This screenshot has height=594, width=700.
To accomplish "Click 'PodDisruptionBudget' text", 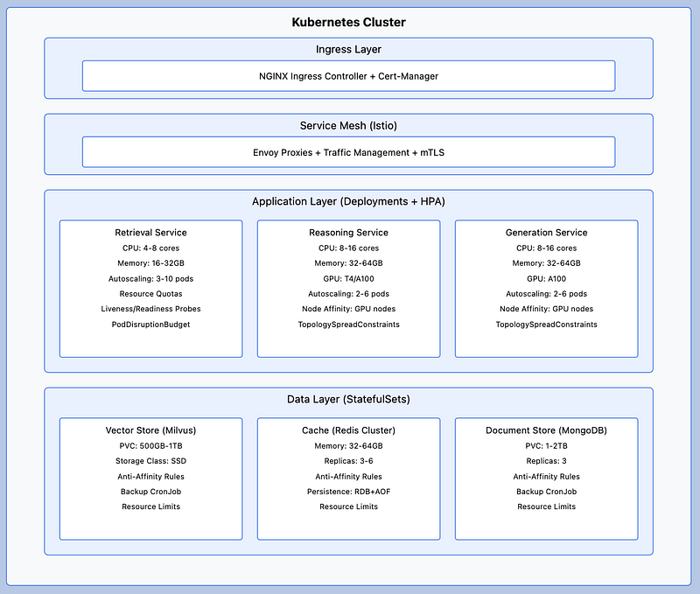I will tap(150, 325).
